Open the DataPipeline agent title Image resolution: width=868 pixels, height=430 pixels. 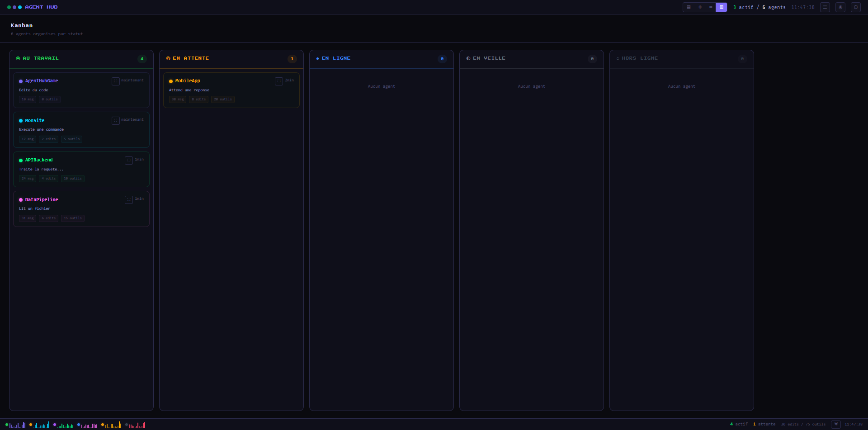(x=42, y=200)
